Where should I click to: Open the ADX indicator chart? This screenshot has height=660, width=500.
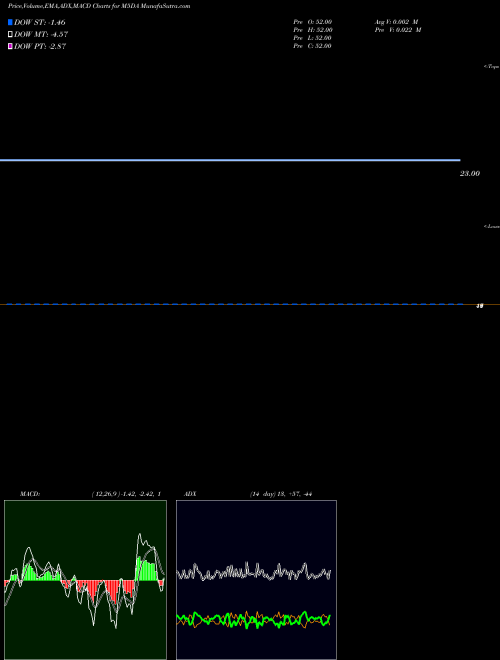[256, 580]
